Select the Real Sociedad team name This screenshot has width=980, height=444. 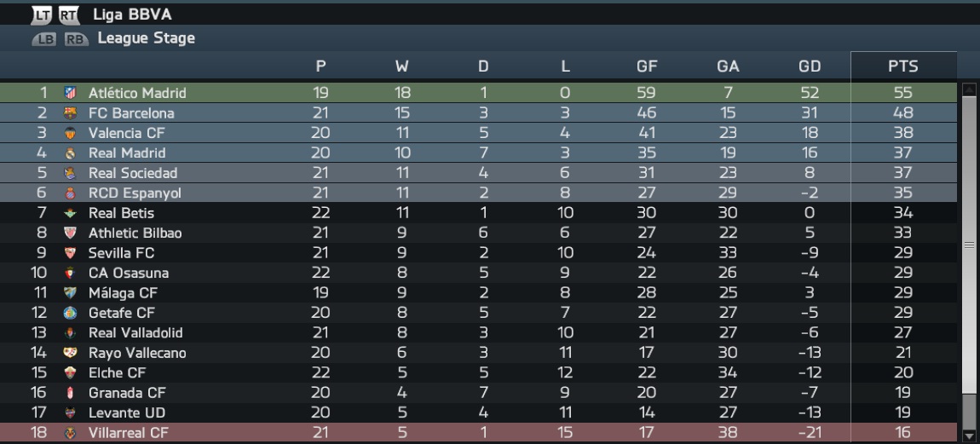pos(132,173)
